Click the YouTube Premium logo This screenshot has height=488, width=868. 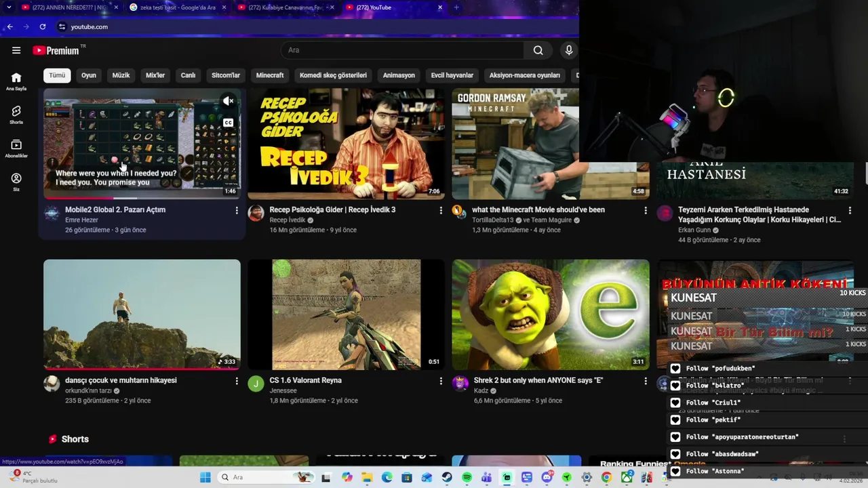(57, 50)
